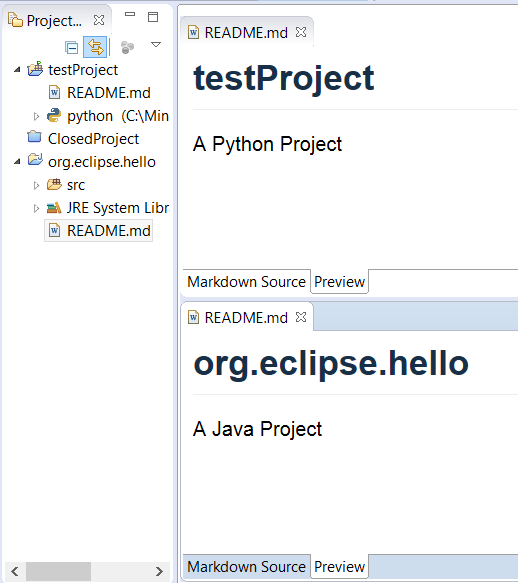Click the Python logo icon in tree
The image size is (518, 583).
tap(54, 116)
